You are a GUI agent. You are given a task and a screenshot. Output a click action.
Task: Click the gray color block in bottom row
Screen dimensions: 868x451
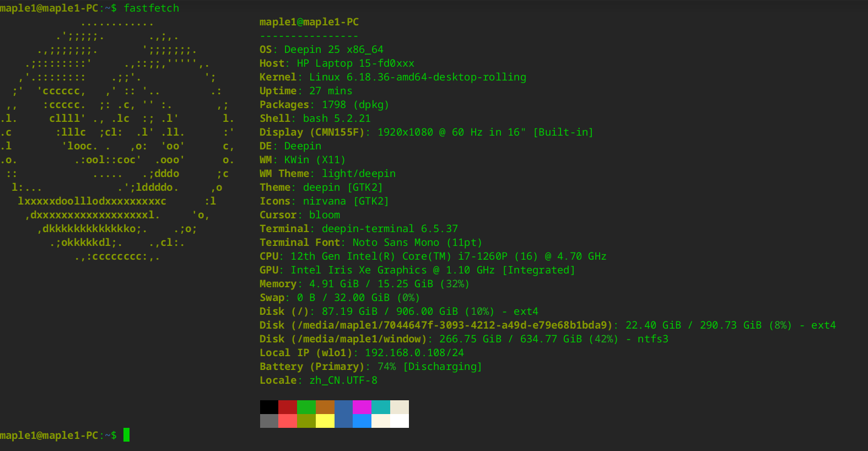(x=269, y=421)
